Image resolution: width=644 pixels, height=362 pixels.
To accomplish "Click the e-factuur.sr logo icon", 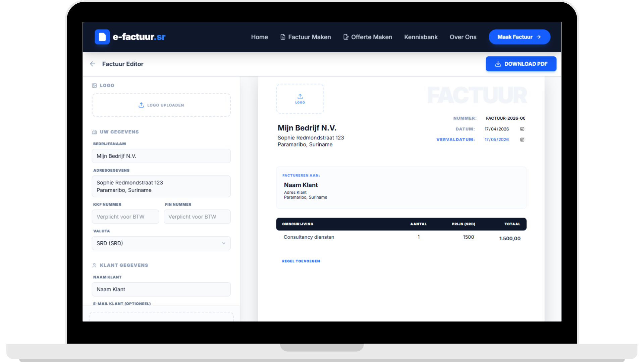I will [x=102, y=37].
